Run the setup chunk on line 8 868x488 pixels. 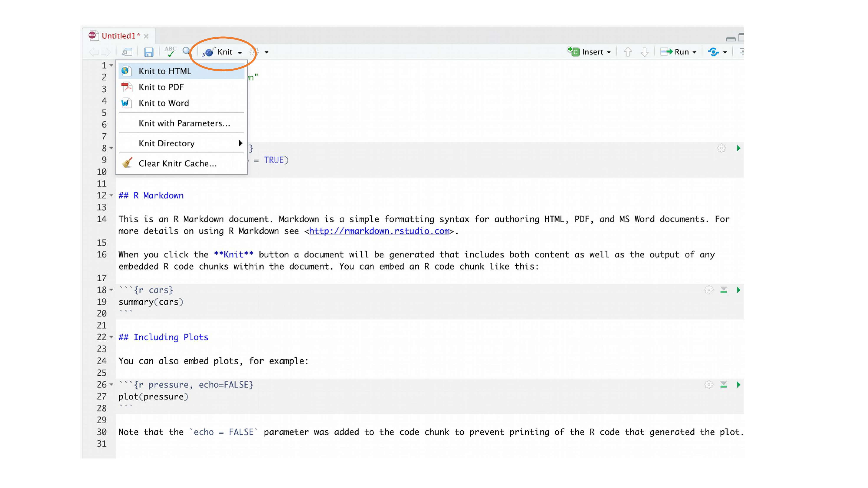point(738,148)
